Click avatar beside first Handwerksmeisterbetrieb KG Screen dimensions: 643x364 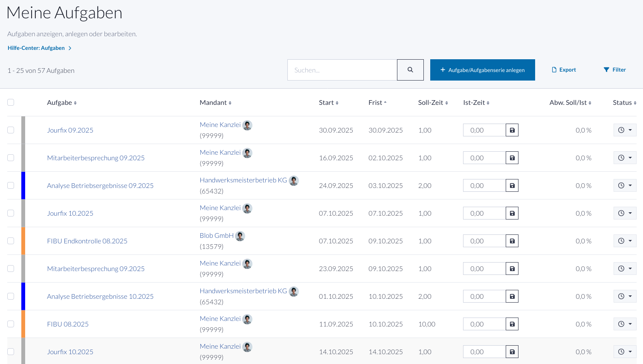click(x=294, y=180)
